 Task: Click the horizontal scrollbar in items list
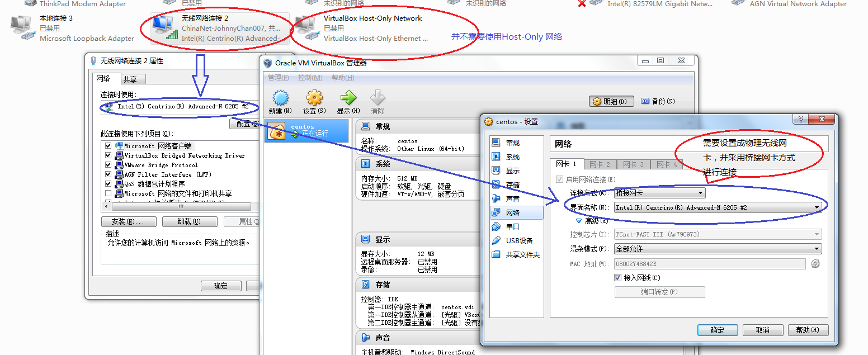click(181, 206)
